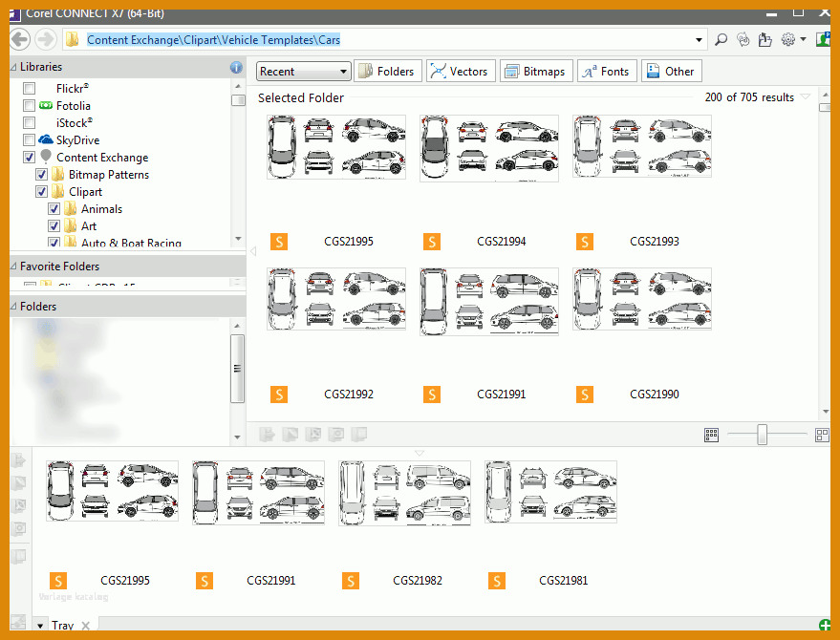Filter results by Other
The image size is (840, 640).
tap(672, 72)
